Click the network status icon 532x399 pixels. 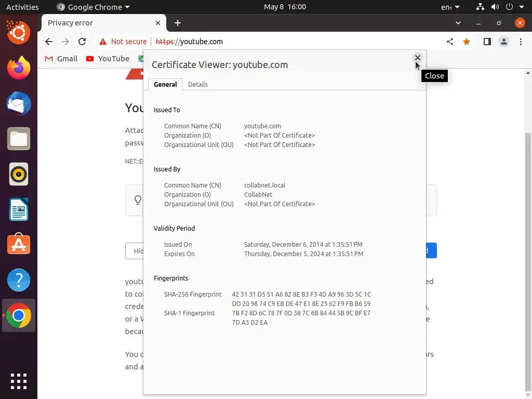click(x=480, y=7)
